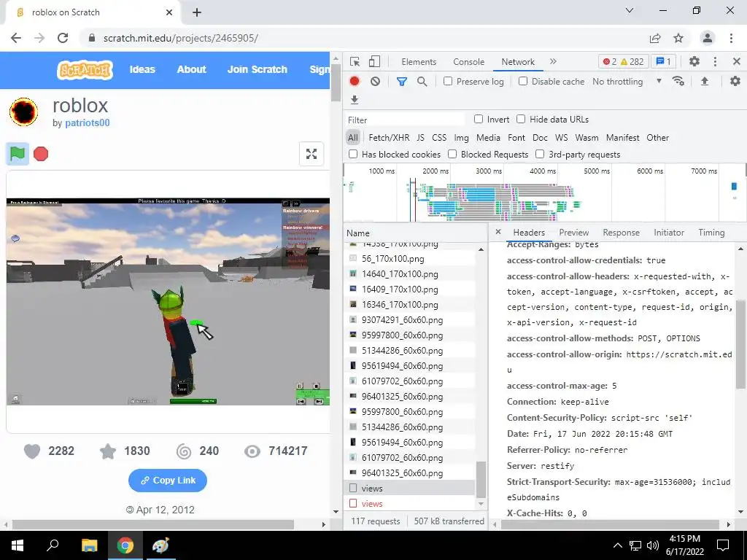Go back to previous page
747x560 pixels.
coord(16,38)
